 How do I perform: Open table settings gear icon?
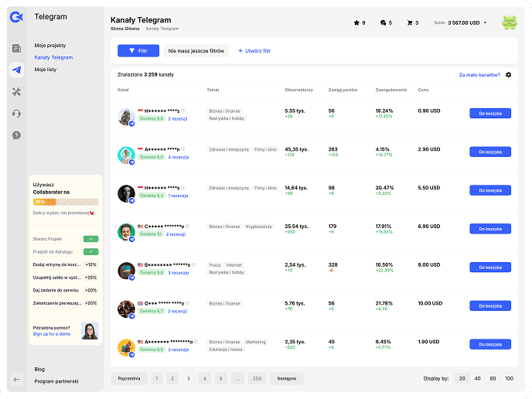(508, 75)
